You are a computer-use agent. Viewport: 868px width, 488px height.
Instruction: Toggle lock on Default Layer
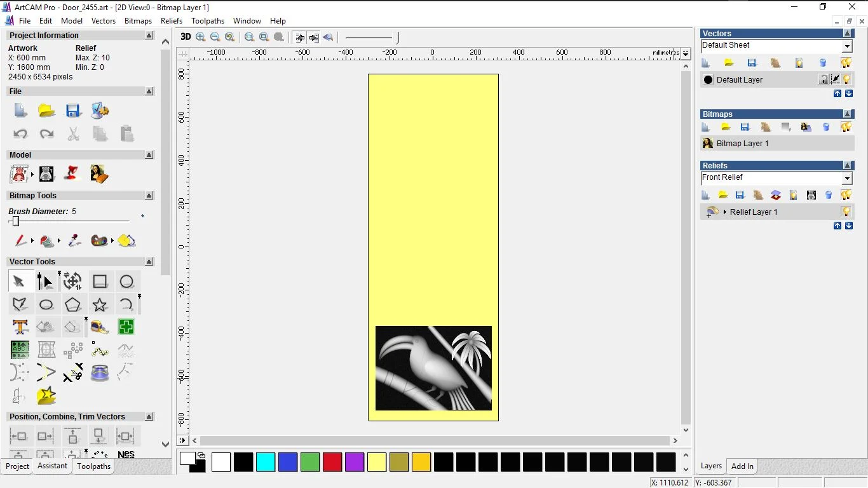click(x=824, y=79)
